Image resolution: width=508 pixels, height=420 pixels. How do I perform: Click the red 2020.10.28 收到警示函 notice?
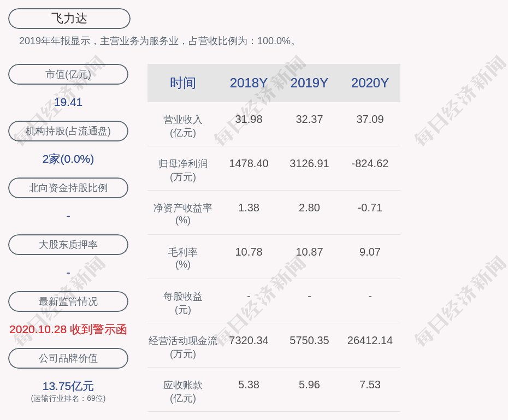[x=68, y=329]
